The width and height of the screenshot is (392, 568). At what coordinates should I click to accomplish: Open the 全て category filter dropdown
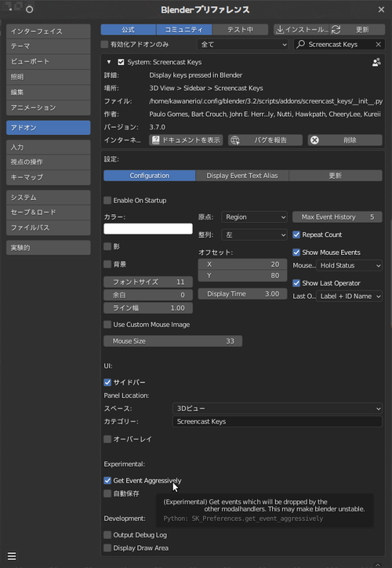point(242,45)
